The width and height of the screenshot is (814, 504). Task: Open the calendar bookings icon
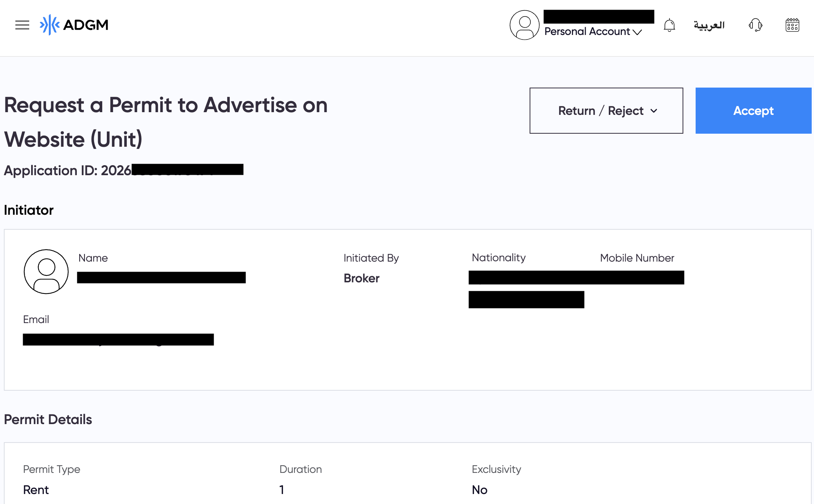click(x=793, y=25)
